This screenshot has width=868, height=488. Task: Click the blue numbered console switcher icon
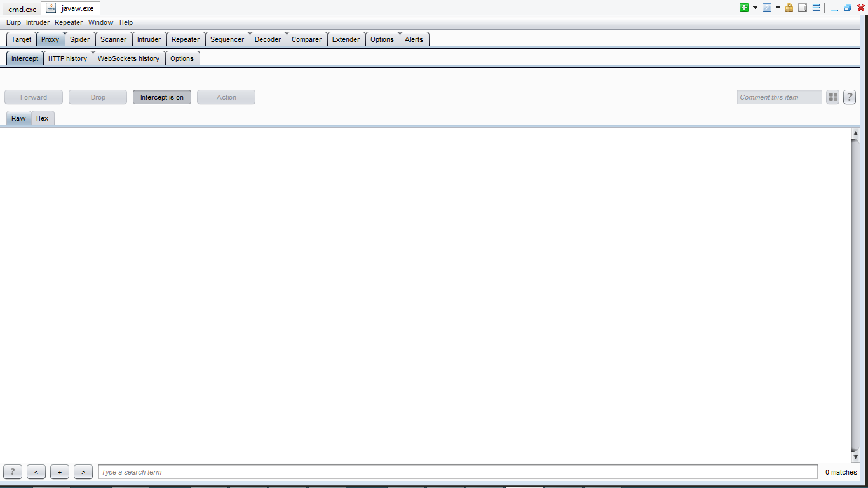coord(767,8)
